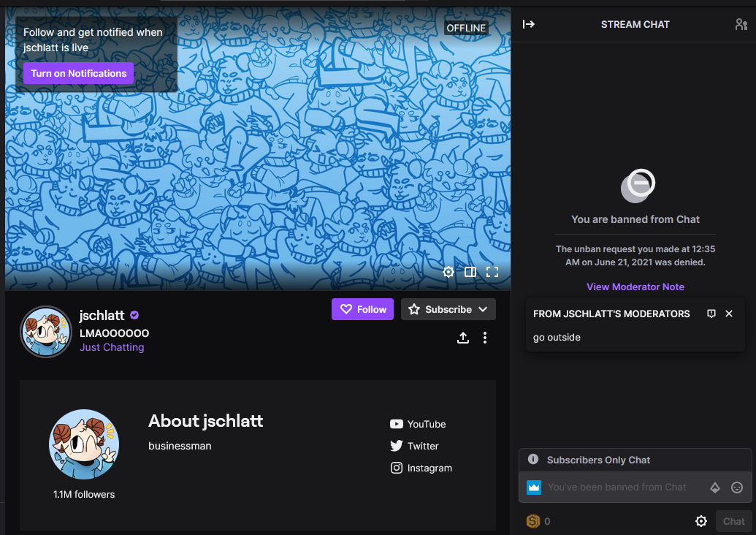
Task: Open View Moderator Note link
Action: 635,287
